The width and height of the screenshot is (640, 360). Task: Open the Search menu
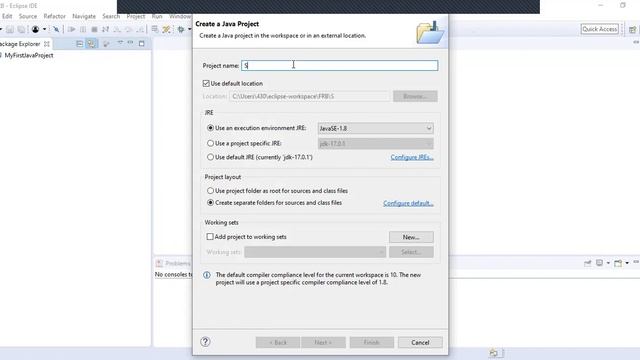pos(111,16)
